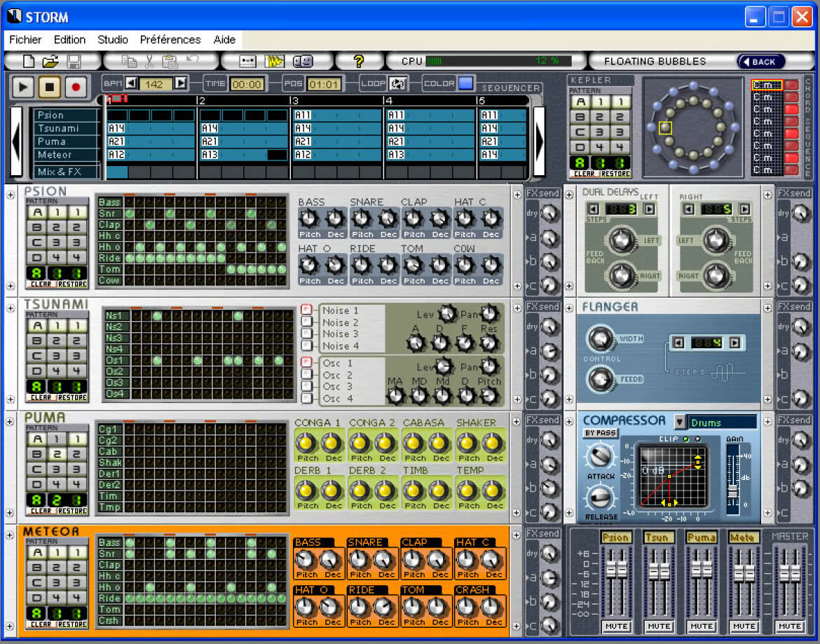Mute the Psion mixer channel
Screen dimensions: 820x644
[x=616, y=626]
